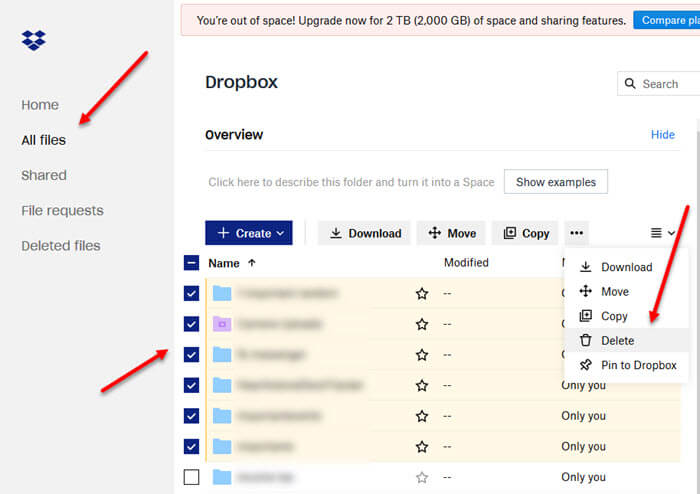Open the list view options dropdown
The image size is (700, 494).
click(662, 233)
